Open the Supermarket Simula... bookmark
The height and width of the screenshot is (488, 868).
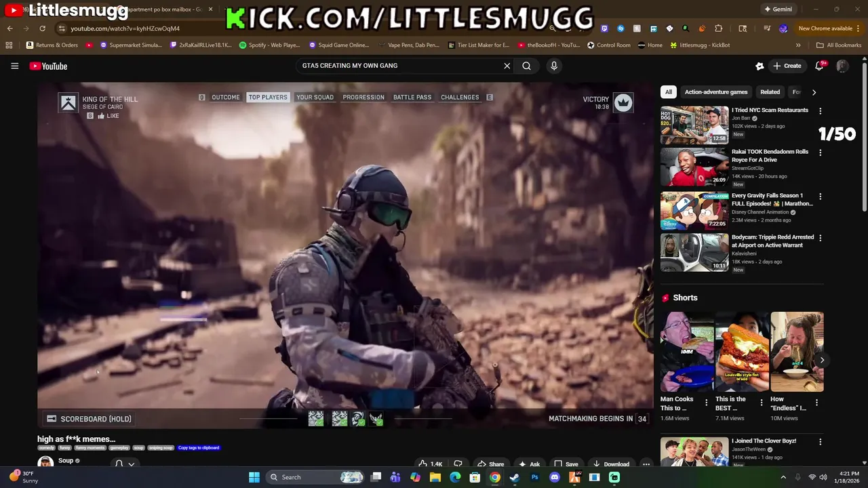point(132,45)
